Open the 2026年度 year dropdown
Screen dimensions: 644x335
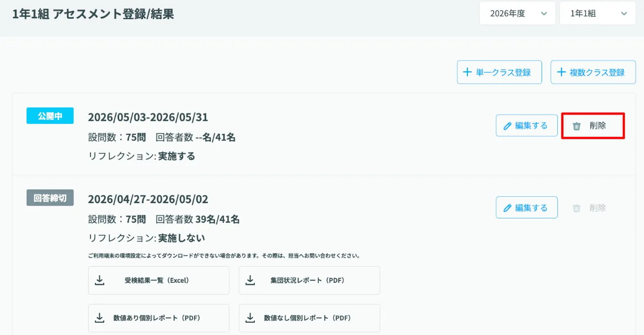tap(518, 13)
